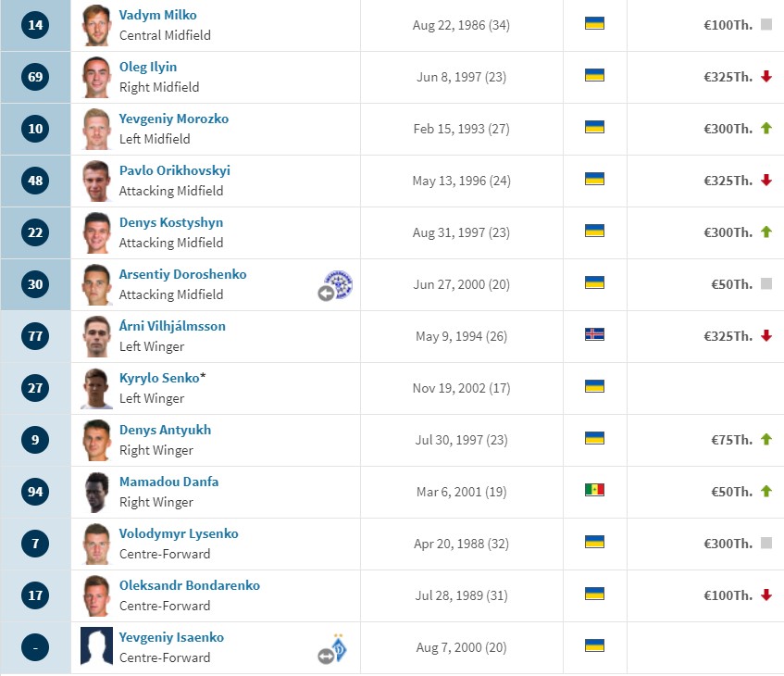Click the Ukraine flag in Kyrylo Senko's row

594,386
